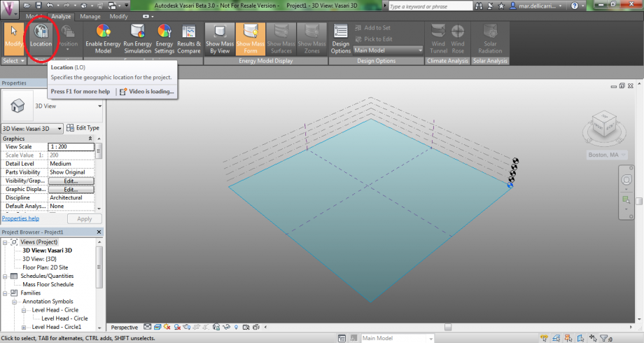Click the binoculars search icon

tap(479, 6)
